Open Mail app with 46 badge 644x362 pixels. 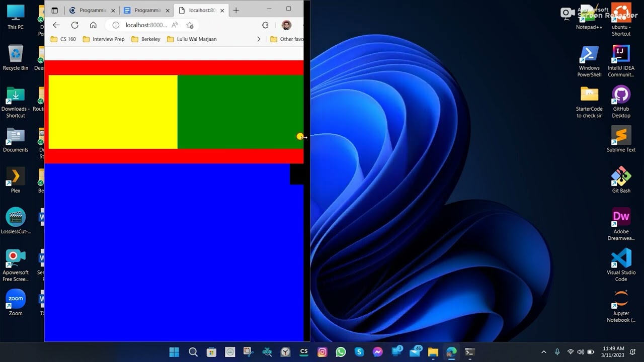416,351
